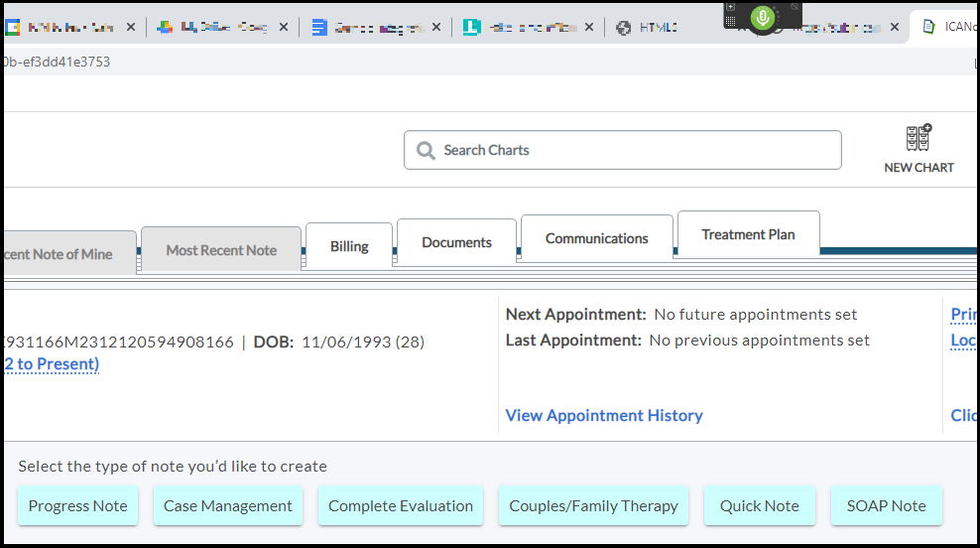Click the DOB 11/06/1993 (28) text
Image resolution: width=980 pixels, height=548 pixels.
(x=339, y=342)
